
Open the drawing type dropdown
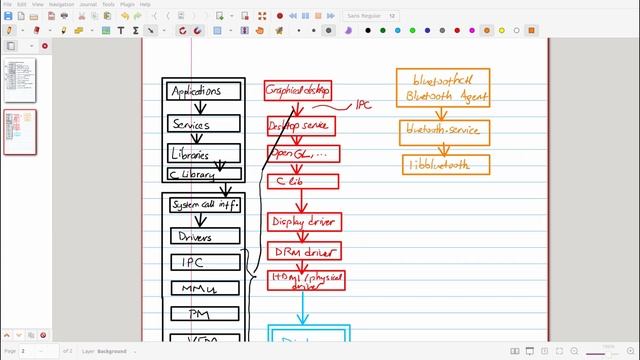click(164, 30)
